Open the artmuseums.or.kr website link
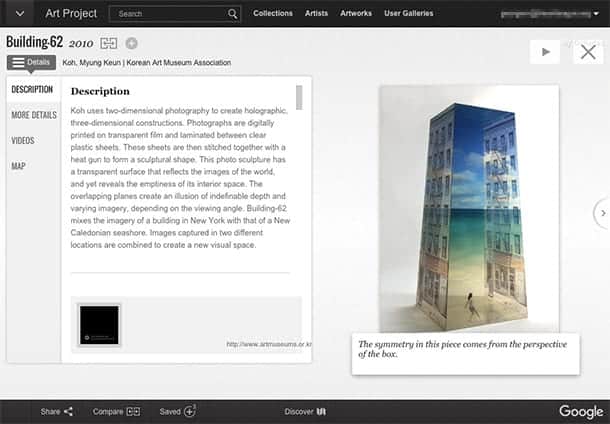Screen dimensions: 610x424 click(x=269, y=344)
